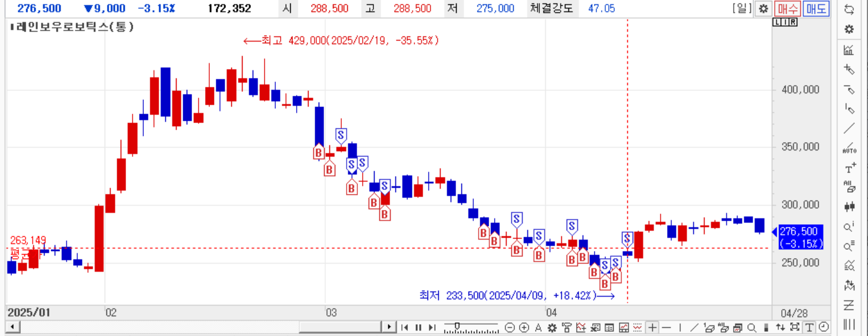Click the up-down arrows chart icon in sidebar
The height and width of the screenshot is (336, 868).
click(x=850, y=285)
